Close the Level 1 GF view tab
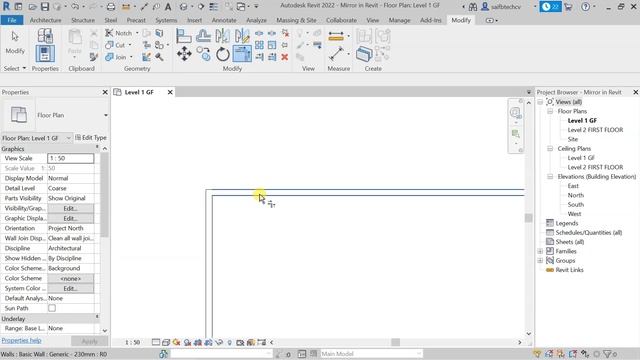The height and width of the screenshot is (360, 640). click(170, 92)
